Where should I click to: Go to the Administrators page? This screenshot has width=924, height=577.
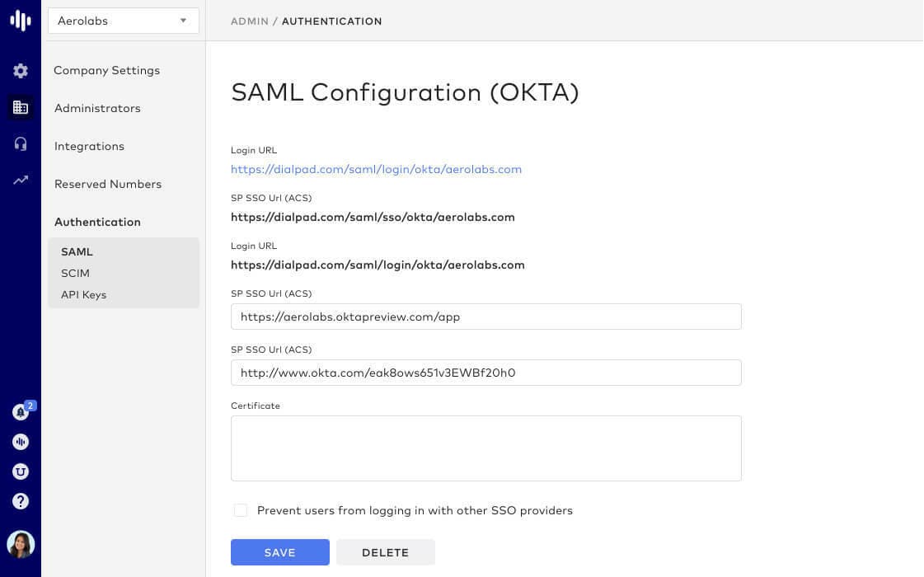tap(97, 108)
